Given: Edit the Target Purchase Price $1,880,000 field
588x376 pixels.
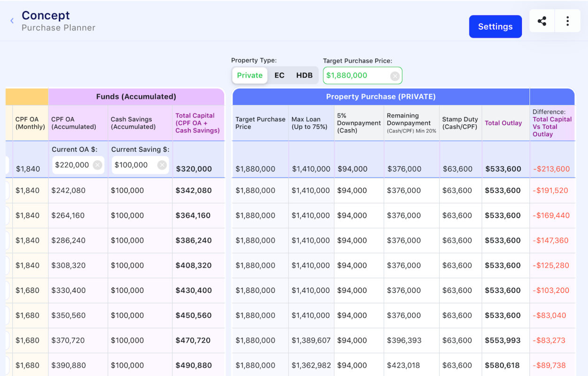Looking at the screenshot, I should (363, 75).
